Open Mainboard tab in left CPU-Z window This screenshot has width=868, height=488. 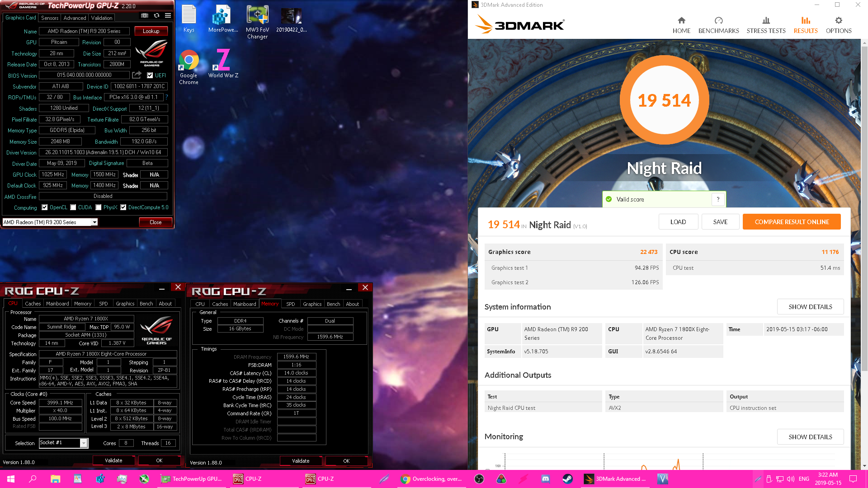57,304
